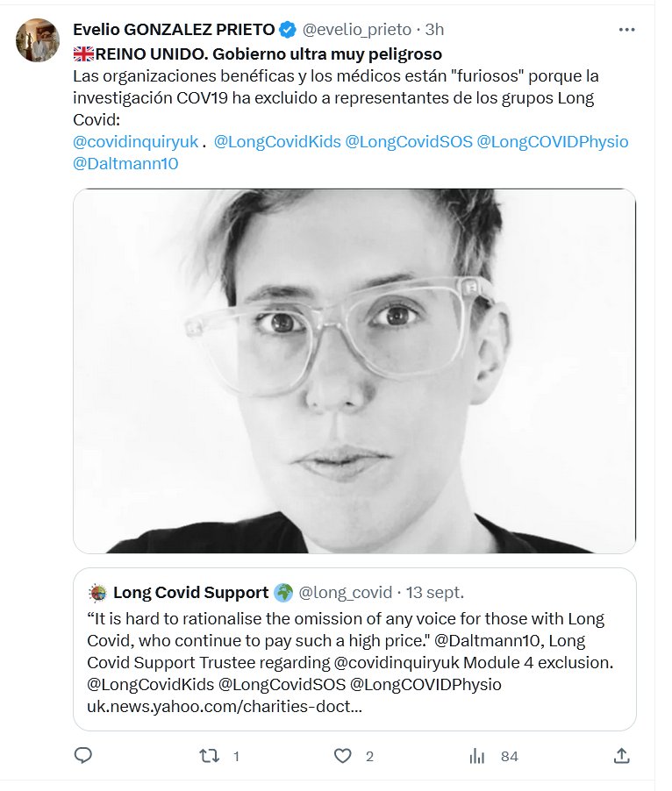View tweet analytics bar chart icon

(x=478, y=755)
